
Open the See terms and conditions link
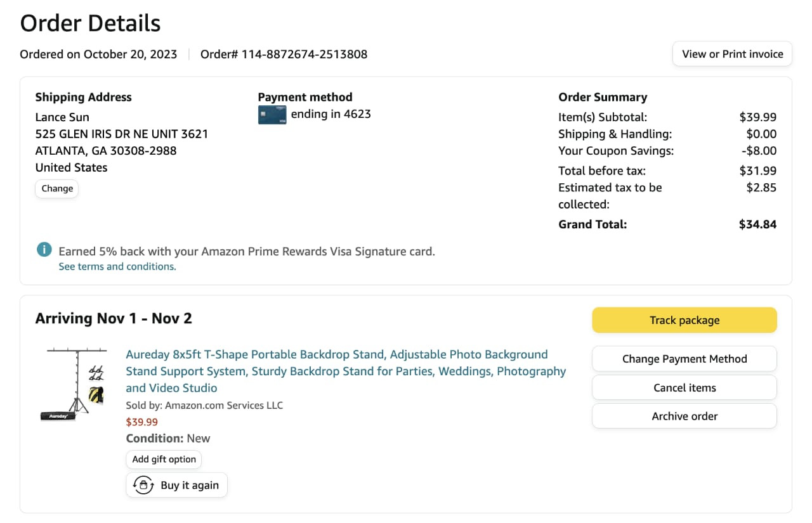(117, 267)
